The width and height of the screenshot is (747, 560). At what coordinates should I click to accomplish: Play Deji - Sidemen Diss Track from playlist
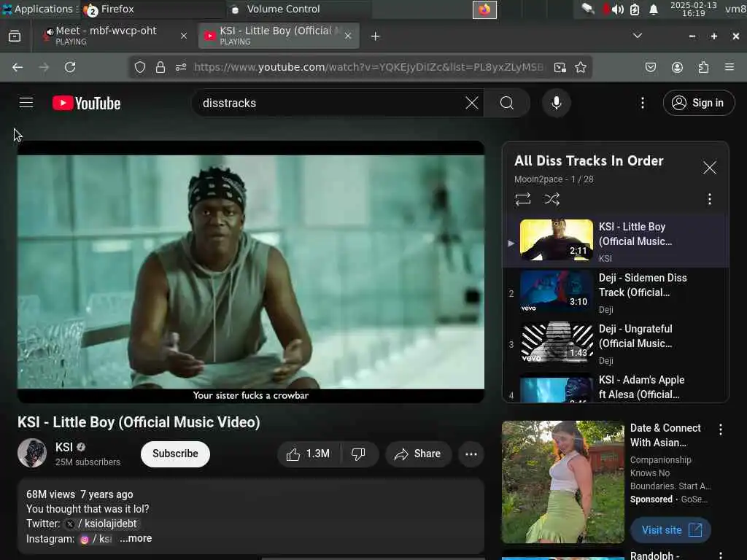(x=616, y=293)
